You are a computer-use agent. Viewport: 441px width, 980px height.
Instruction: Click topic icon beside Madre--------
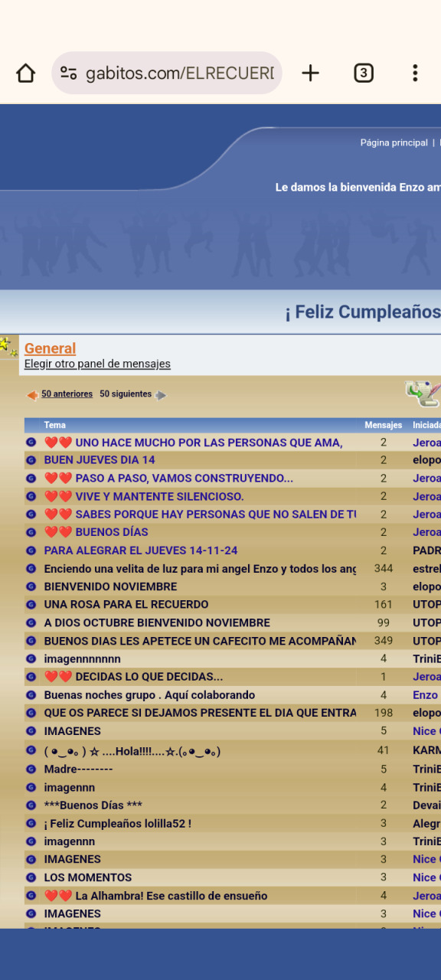pos(31,769)
